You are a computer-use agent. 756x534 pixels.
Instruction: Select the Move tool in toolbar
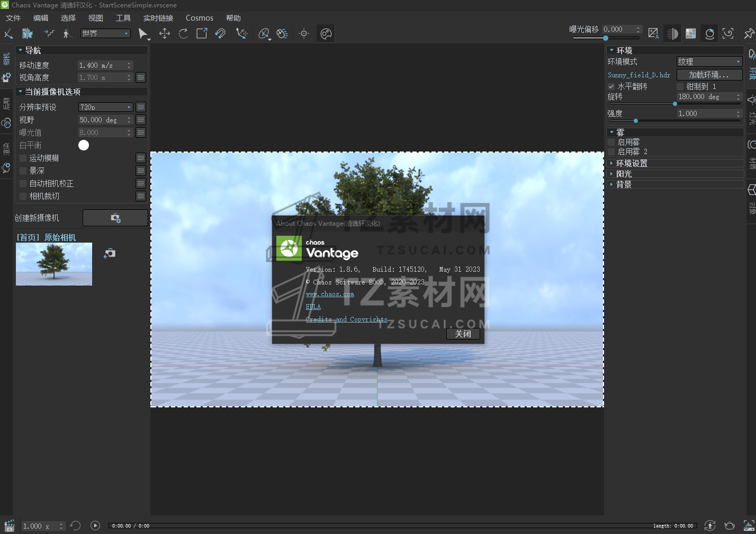(x=165, y=34)
